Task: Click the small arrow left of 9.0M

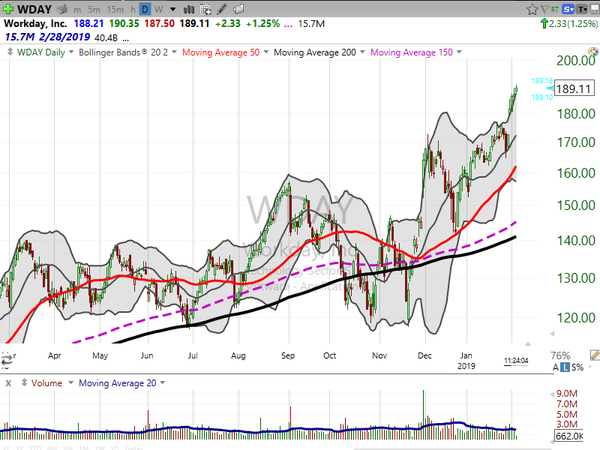Action: 552,394
